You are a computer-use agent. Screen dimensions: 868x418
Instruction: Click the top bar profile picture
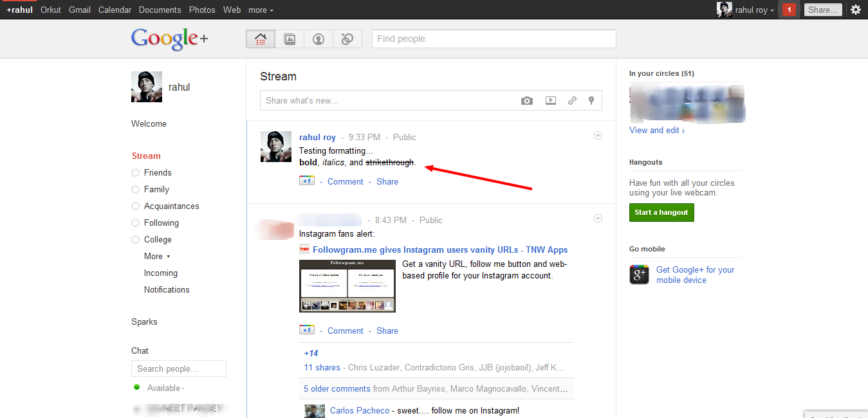click(725, 10)
